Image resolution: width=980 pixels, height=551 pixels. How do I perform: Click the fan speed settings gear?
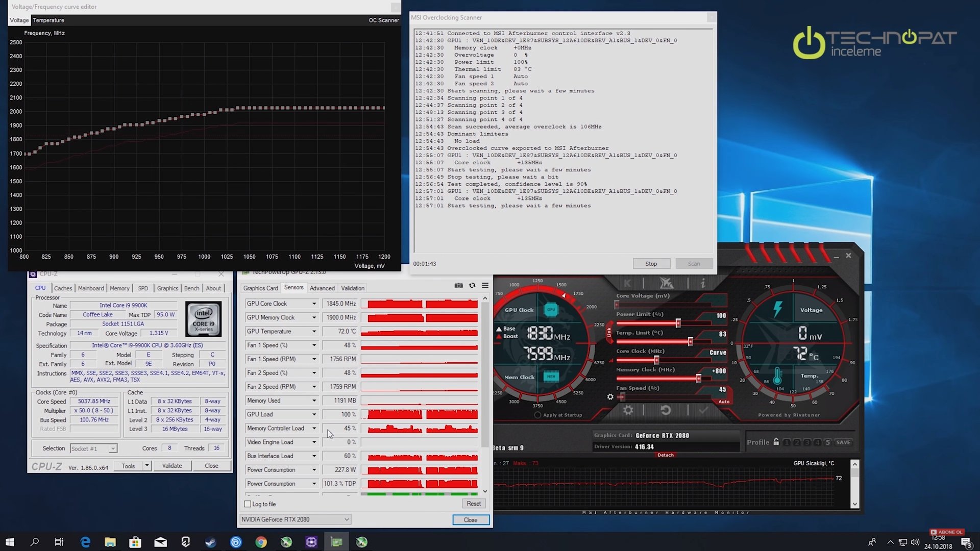pyautogui.click(x=610, y=397)
